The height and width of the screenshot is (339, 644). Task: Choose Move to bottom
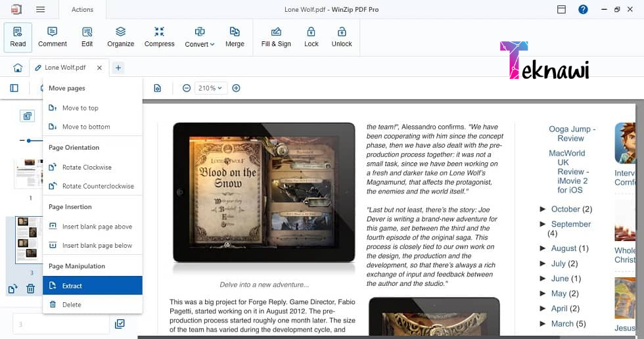tap(93, 127)
